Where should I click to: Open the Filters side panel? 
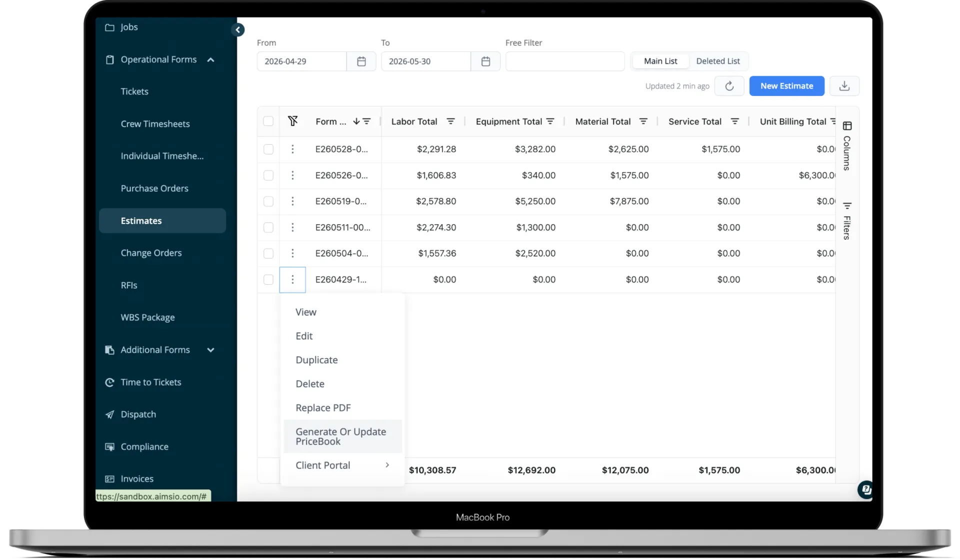click(x=847, y=221)
